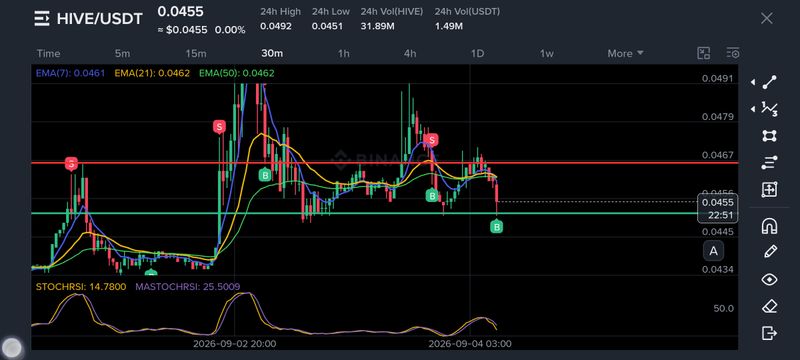Switch to the 15m interval

196,54
